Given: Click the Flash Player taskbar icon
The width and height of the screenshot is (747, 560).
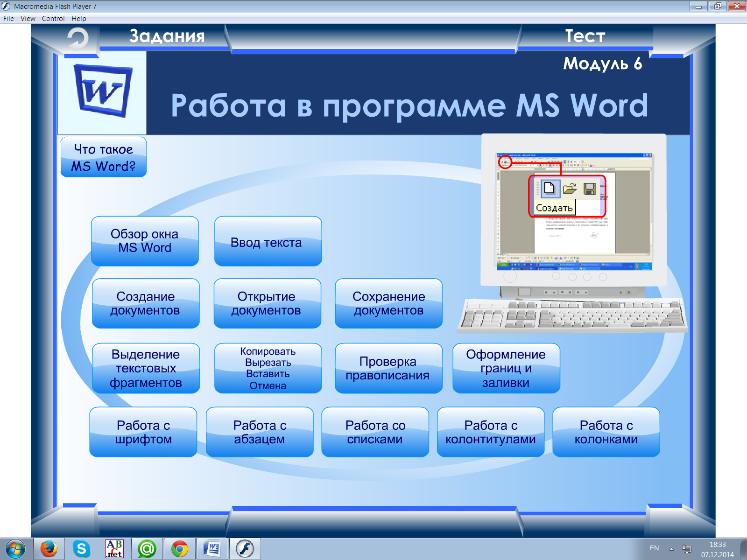Looking at the screenshot, I should tap(245, 549).
